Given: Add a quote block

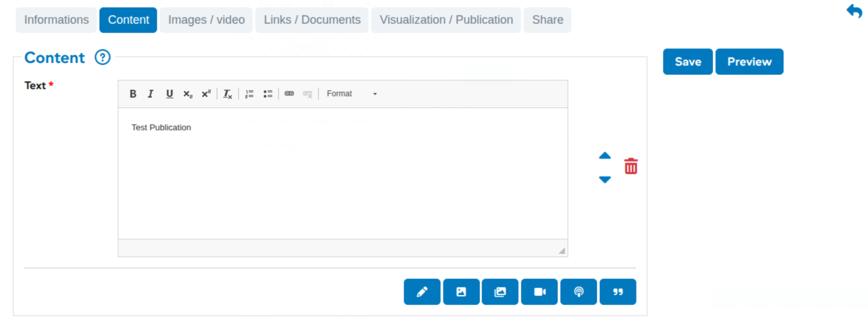Looking at the screenshot, I should tap(617, 292).
